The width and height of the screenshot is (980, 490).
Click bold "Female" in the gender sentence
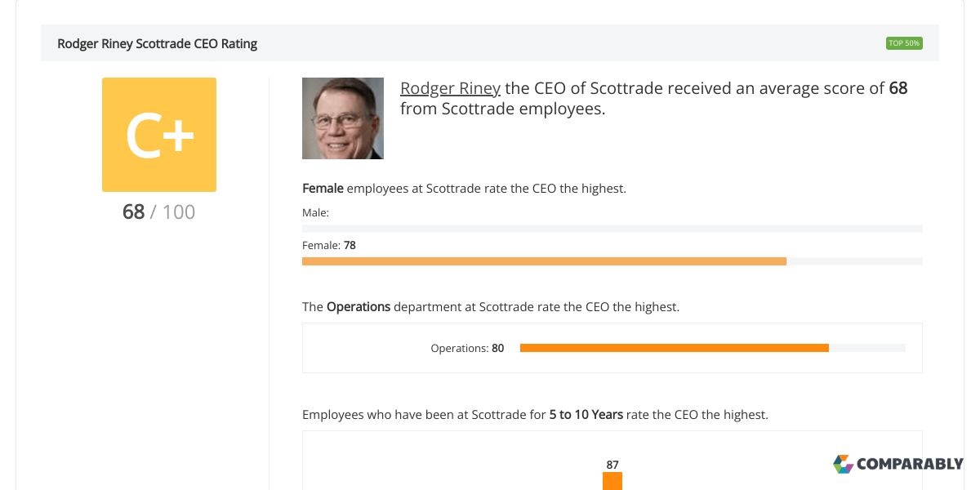[323, 189]
